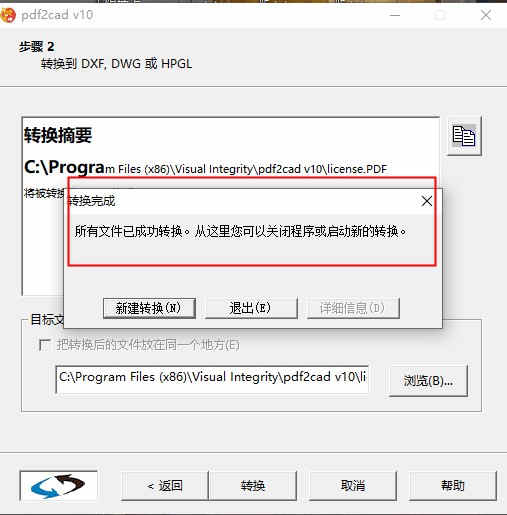Click the blue and black arrows logo
Viewport: 507px width, 515px height.
pos(58,486)
